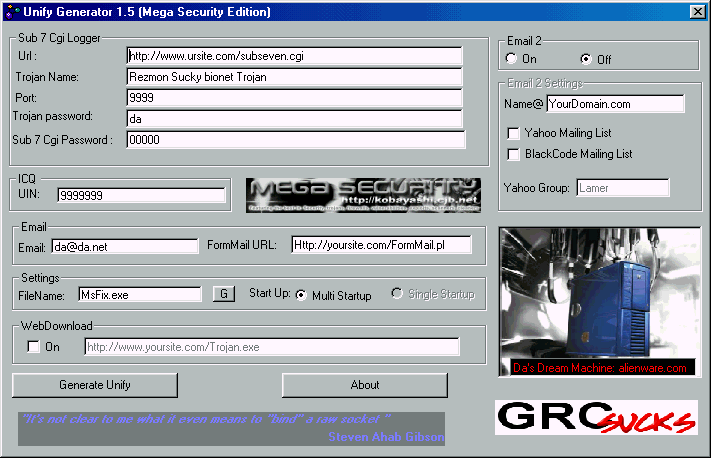Click the blue Alienware computer image
This screenshot has width=711, height=458.
pos(598,303)
